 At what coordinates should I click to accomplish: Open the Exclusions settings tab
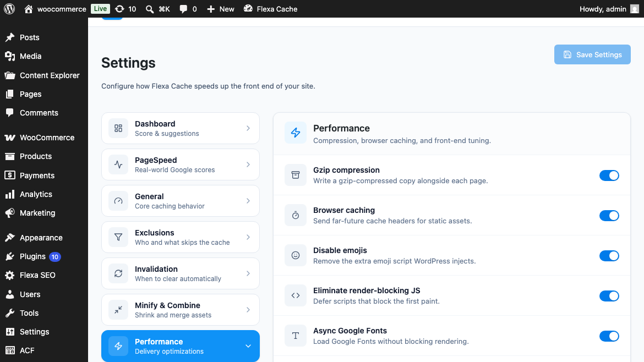181,237
